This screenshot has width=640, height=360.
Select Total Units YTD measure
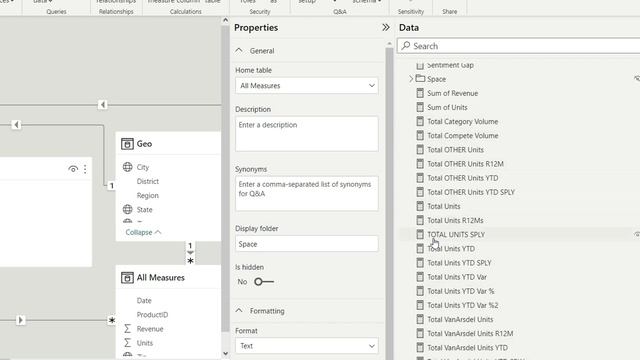451,249
